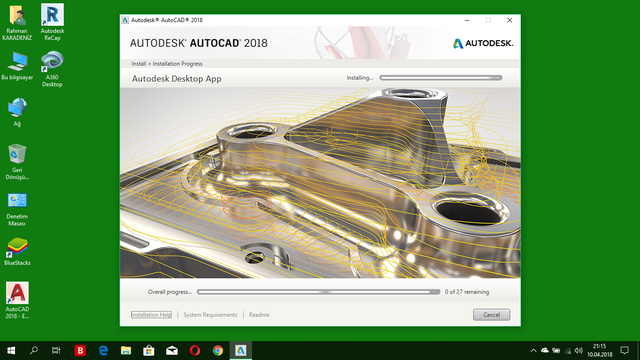Click the Installing component progress bar
The height and width of the screenshot is (360, 640).
[x=441, y=78]
